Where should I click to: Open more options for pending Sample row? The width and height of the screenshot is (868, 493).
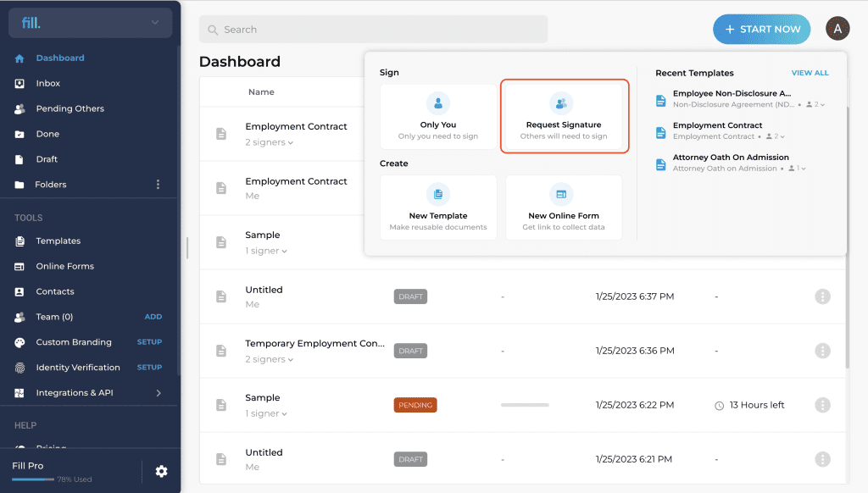coord(822,405)
